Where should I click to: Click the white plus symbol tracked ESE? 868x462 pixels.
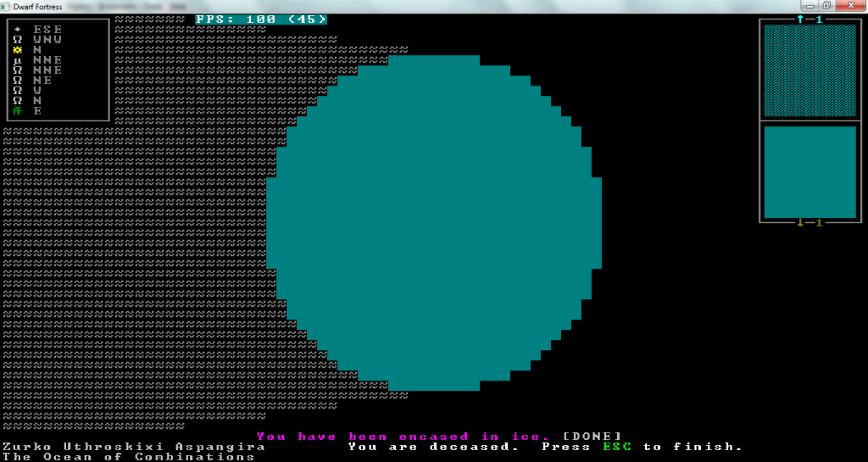[x=18, y=30]
